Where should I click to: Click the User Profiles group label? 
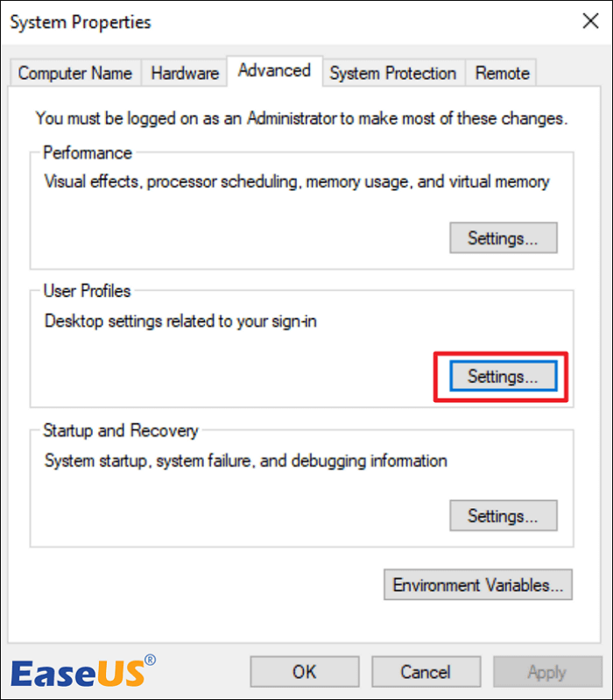click(x=87, y=291)
